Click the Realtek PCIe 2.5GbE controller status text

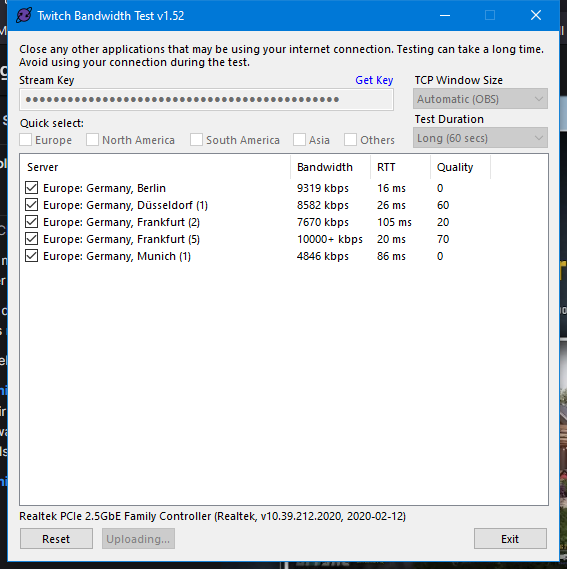tap(212, 516)
